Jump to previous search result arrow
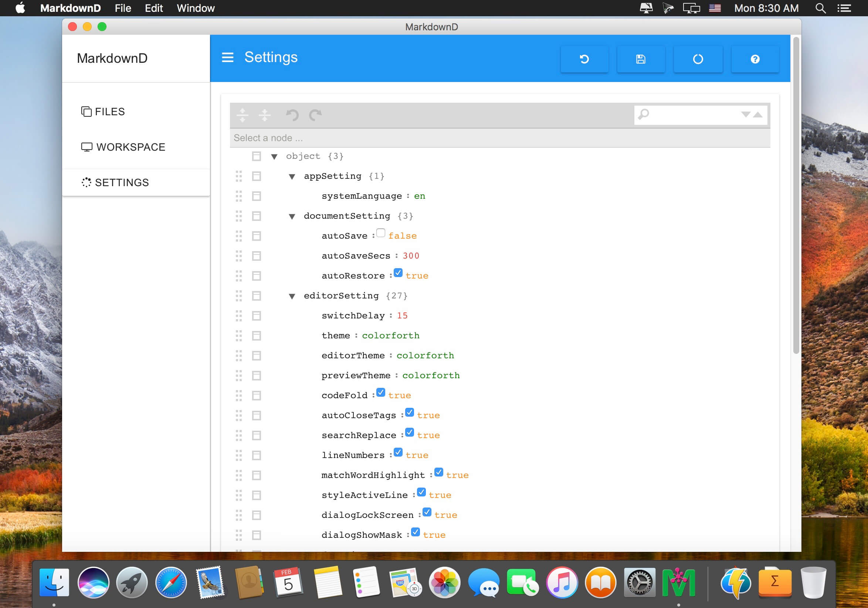Image resolution: width=868 pixels, height=608 pixels. tap(757, 115)
